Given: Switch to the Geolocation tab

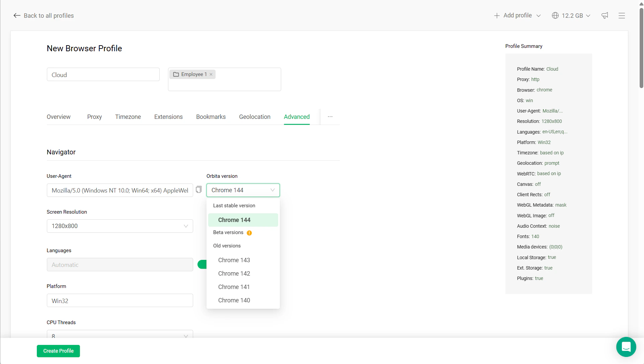Looking at the screenshot, I should pos(255,117).
